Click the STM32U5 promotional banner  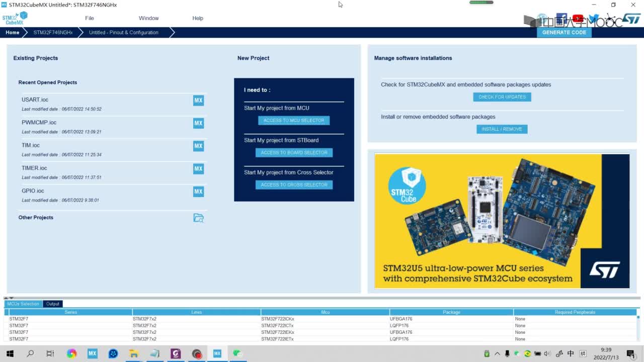tap(502, 221)
